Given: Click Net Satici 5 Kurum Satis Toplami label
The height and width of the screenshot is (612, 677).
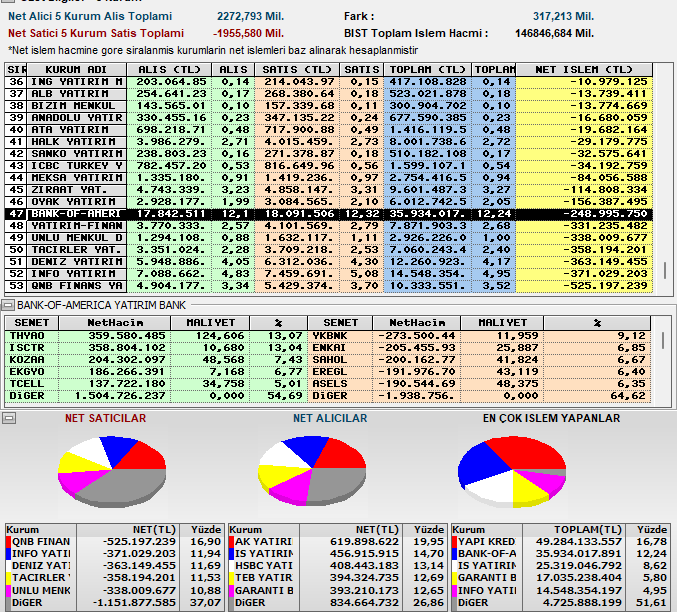Looking at the screenshot, I should pos(96,33).
